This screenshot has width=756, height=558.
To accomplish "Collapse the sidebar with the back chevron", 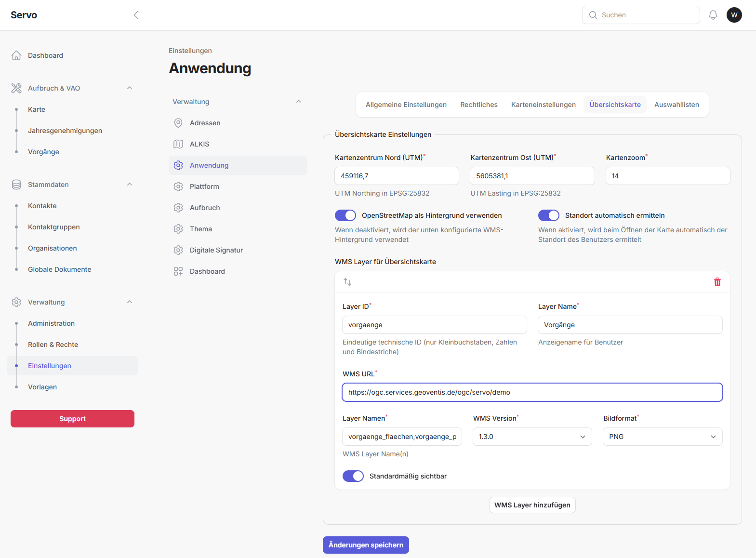I will tap(136, 15).
